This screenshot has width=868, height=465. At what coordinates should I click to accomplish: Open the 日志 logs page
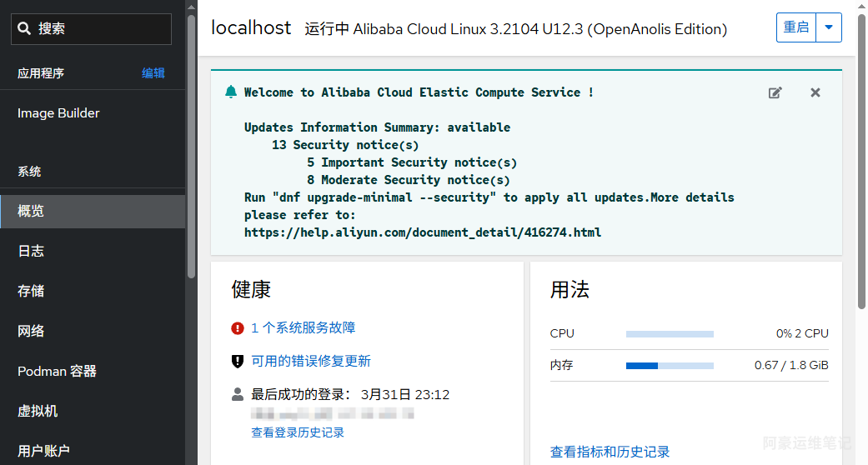[31, 251]
